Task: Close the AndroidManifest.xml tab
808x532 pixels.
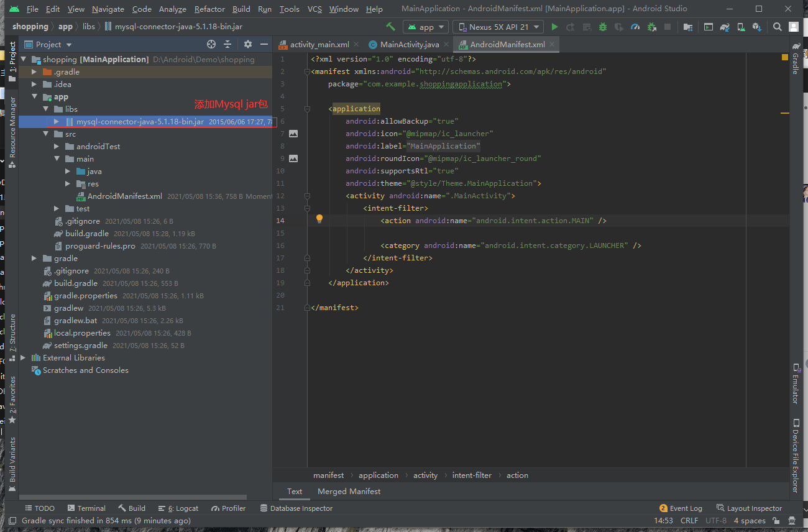Action: 552,45
